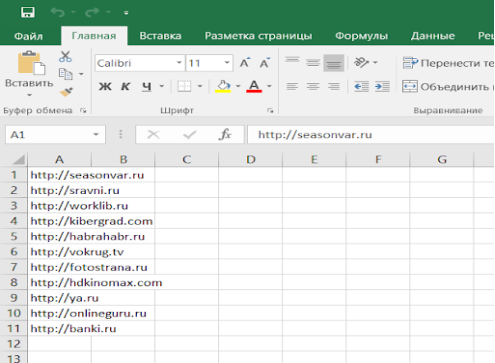
Task: Open font color palette dropdown arrow
Action: click(x=269, y=86)
